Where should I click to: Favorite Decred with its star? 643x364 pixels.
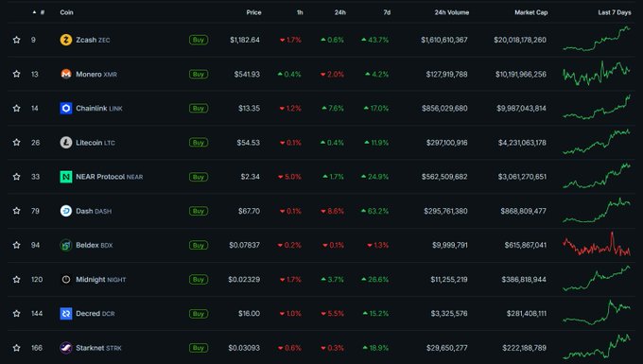click(16, 314)
